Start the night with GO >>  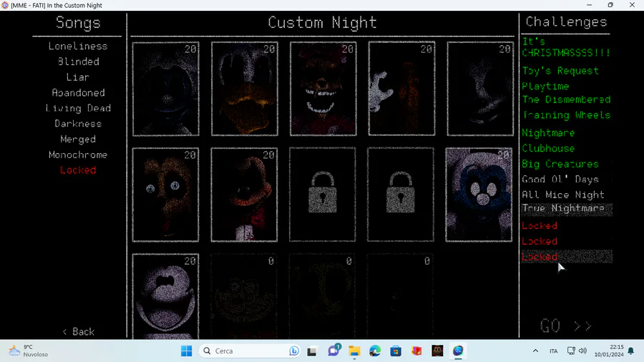[x=566, y=326]
